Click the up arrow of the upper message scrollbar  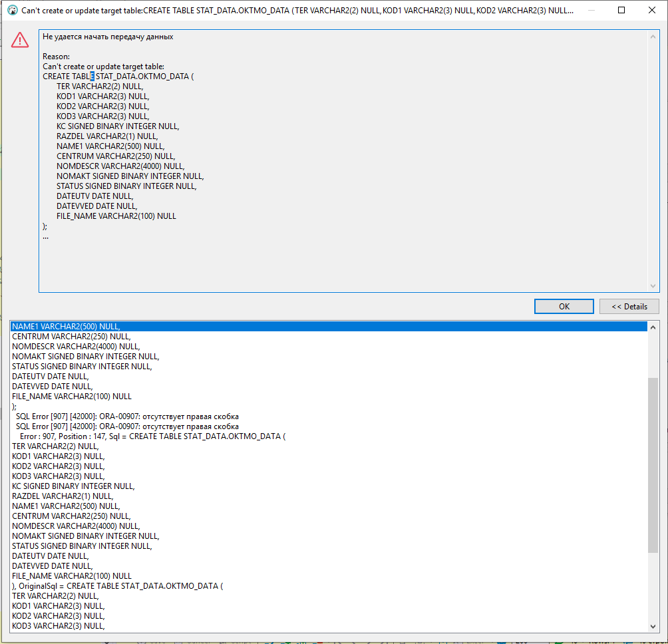(653, 37)
